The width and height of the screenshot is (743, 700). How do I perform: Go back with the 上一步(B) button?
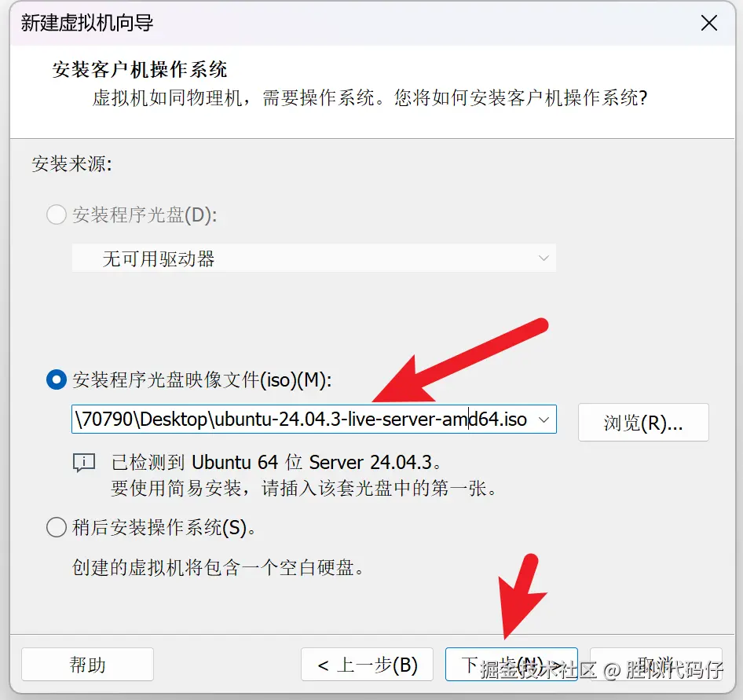click(367, 665)
